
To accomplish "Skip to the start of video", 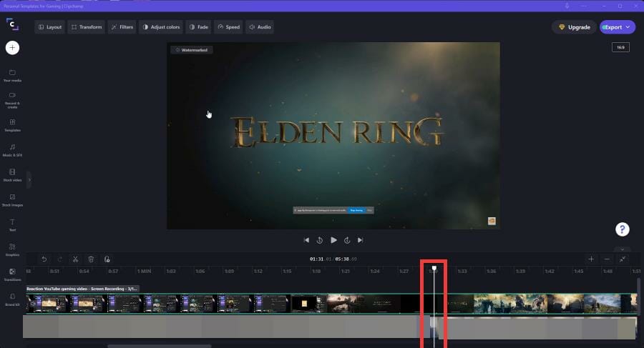I will (x=306, y=240).
